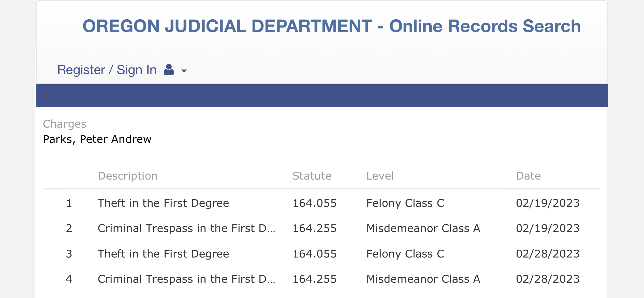The image size is (644, 298).
Task: Sort by the Statute column header
Action: coord(312,176)
